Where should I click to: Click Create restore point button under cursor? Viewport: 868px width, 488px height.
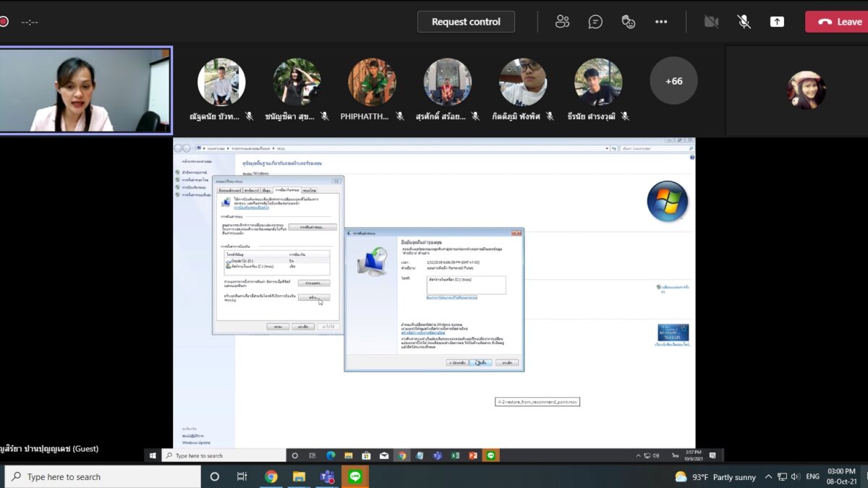click(313, 297)
